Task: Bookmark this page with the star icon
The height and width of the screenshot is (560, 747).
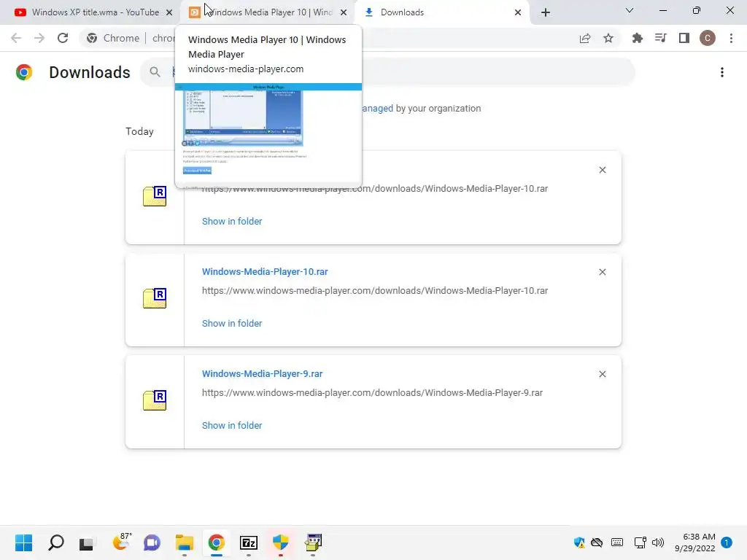Action: (608, 38)
